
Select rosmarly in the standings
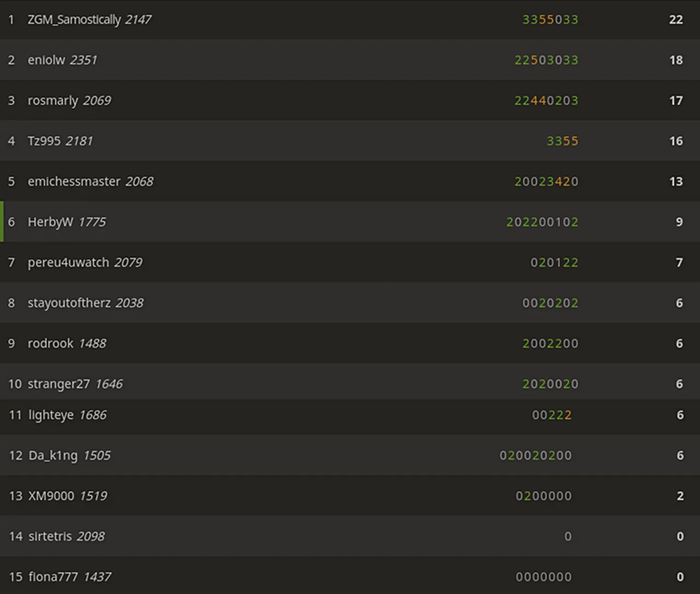(53, 101)
